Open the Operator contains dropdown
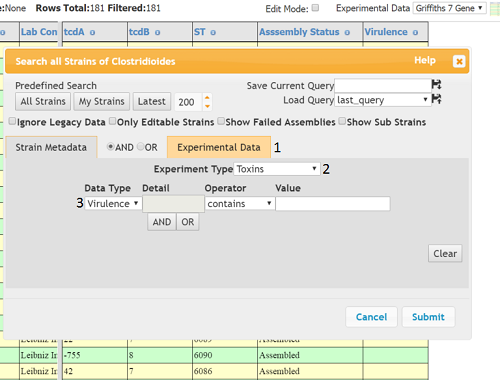500x380 pixels. pyautogui.click(x=240, y=204)
